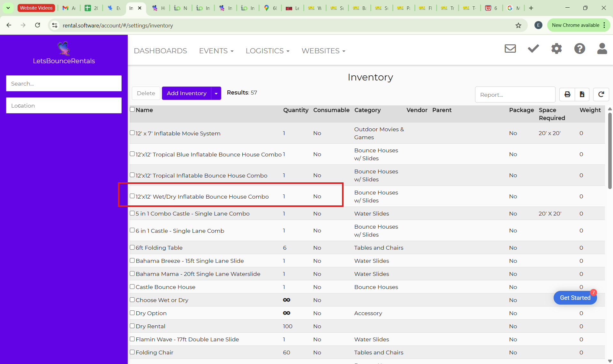
Task: Open the LOGISTICS dropdown menu
Action: click(267, 51)
